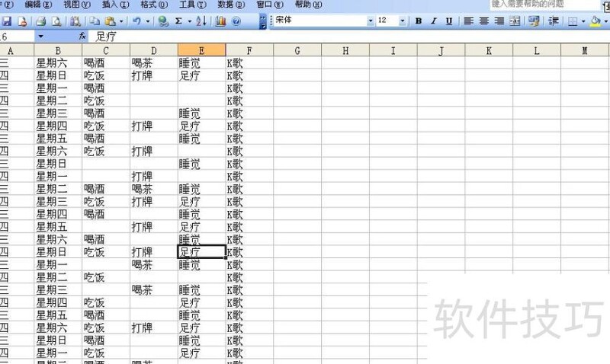
Task: Click cell 喝茶 in the first row
Action: [x=154, y=63]
